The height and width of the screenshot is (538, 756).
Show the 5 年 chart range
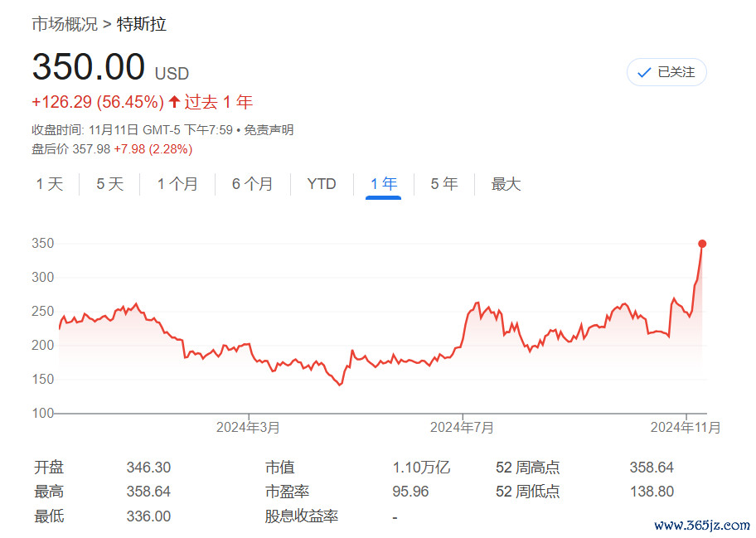coord(444,184)
